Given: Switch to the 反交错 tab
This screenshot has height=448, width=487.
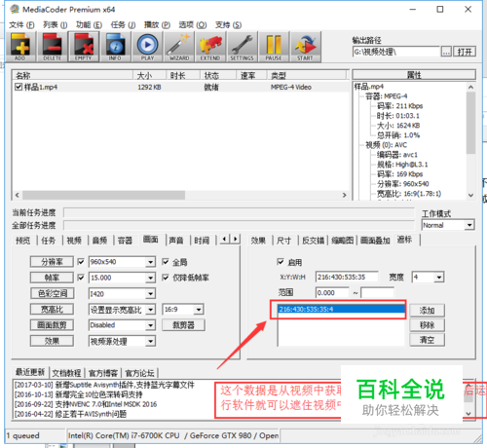Looking at the screenshot, I should click(313, 241).
